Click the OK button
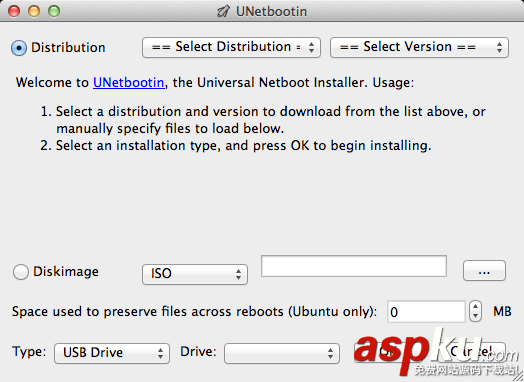 (x=388, y=352)
